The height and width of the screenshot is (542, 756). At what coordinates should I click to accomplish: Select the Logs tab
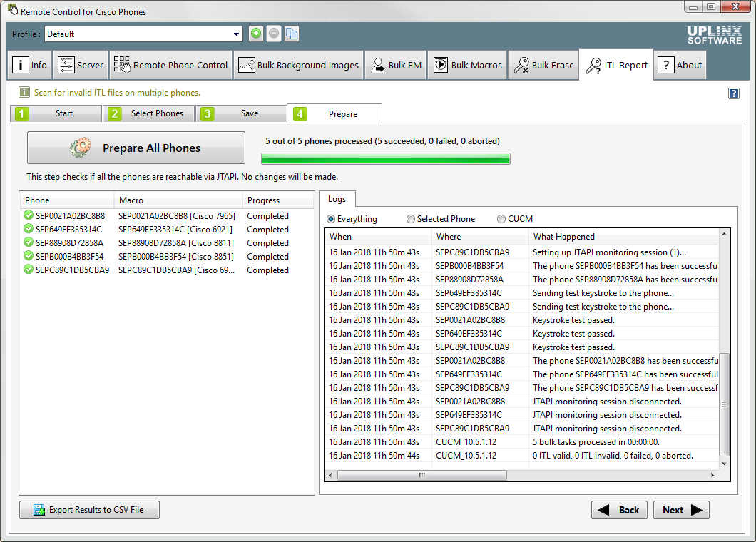point(337,199)
